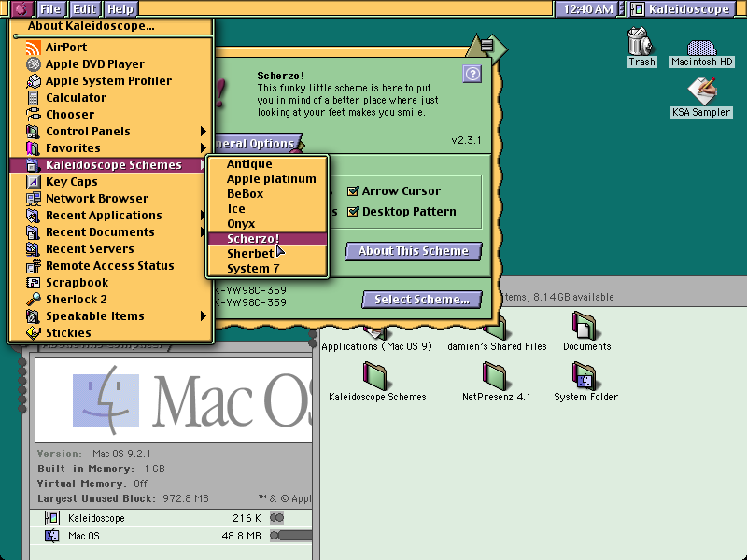Click the help question mark icon
Screen dimensions: 747x560
click(472, 75)
